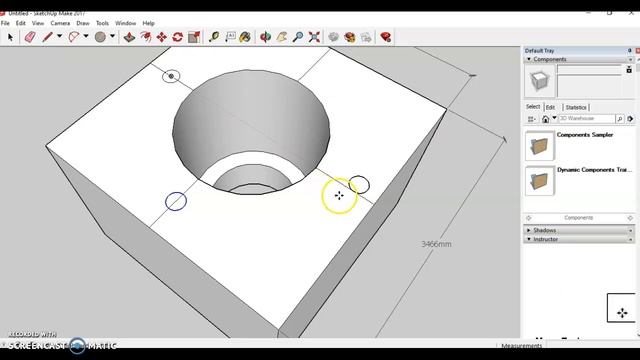
Task: Select the Move tool in toolbar
Action: tap(162, 37)
